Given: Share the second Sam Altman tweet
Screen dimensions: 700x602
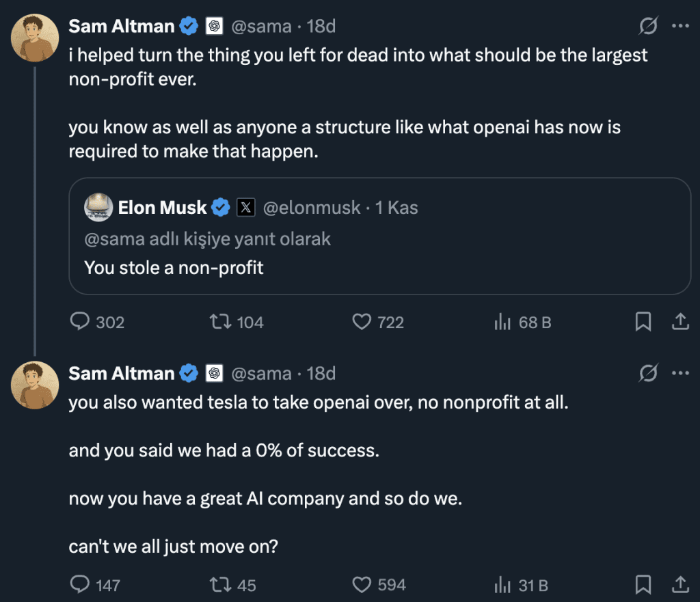Looking at the screenshot, I should [x=681, y=585].
